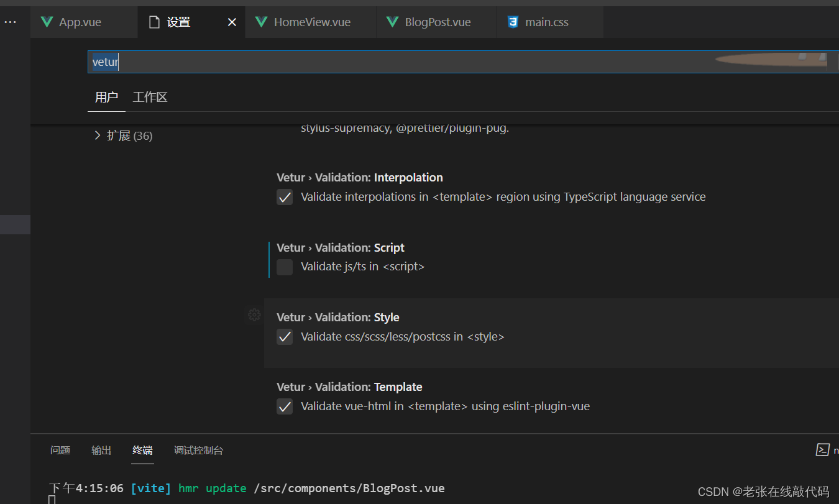Click 'Validate vue-html in <template>' description text
This screenshot has width=839, height=504.
[x=446, y=406]
